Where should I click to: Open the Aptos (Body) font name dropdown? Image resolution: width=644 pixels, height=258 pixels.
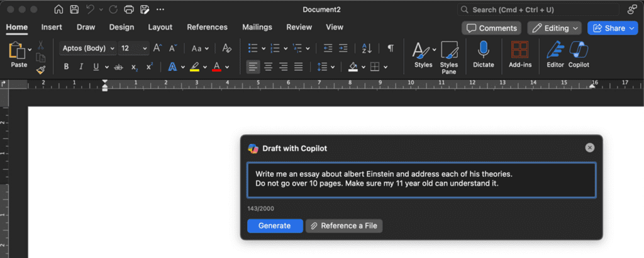(x=88, y=48)
